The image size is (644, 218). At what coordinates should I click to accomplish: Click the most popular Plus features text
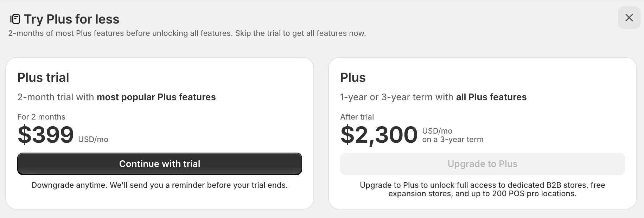(x=156, y=97)
